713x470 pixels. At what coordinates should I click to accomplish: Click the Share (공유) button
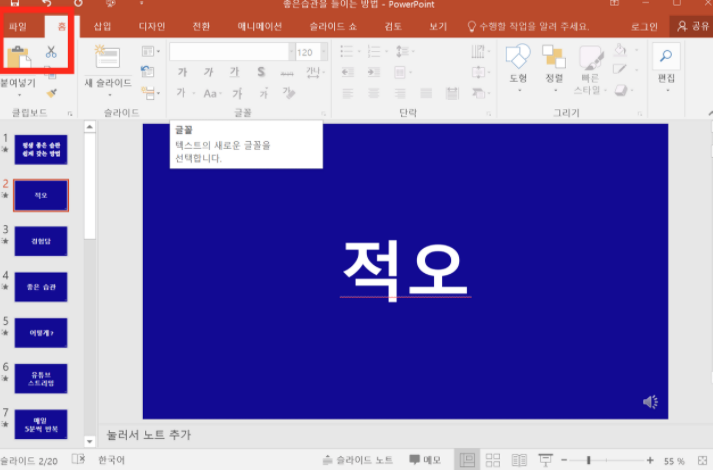point(693,26)
